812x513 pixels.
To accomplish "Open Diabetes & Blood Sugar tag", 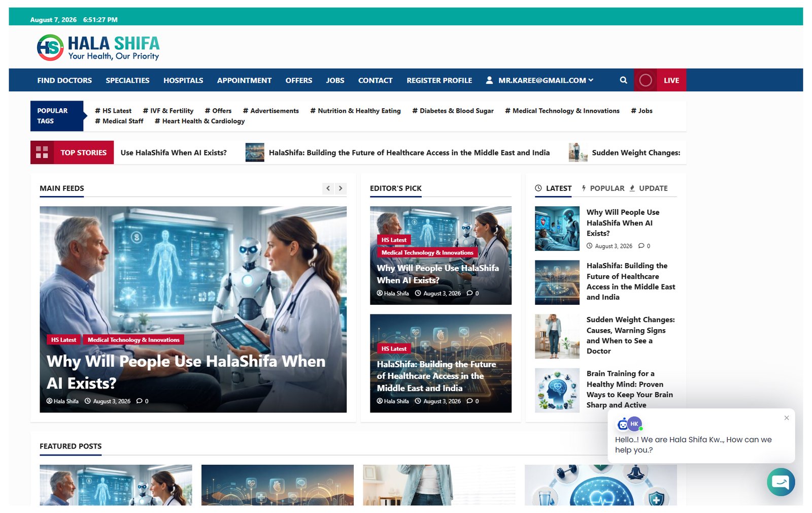I will [453, 111].
